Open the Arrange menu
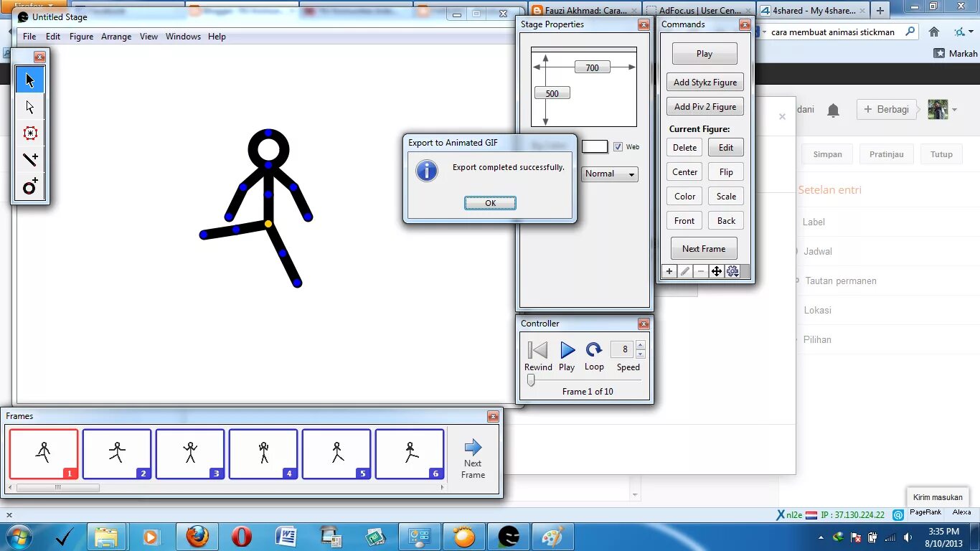Screen dimensions: 980x551 point(116,37)
